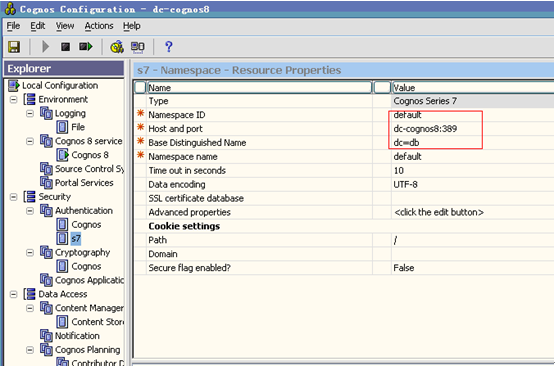Click the Cognos Application Firewall icon
The height and width of the screenshot is (366, 555).
(x=46, y=280)
